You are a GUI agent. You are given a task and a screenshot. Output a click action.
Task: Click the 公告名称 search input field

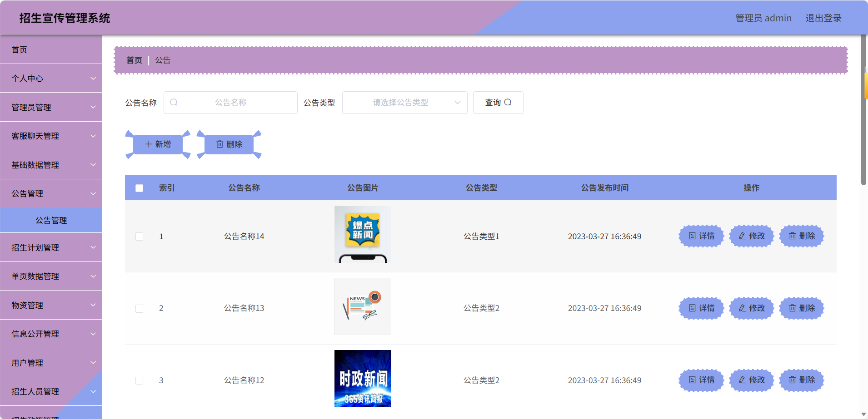pyautogui.click(x=230, y=103)
